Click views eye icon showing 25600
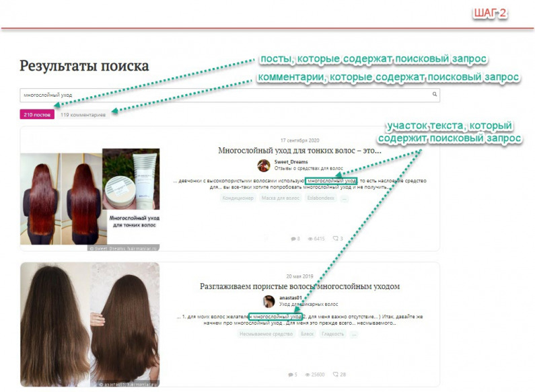The image size is (535, 392). coord(308,375)
